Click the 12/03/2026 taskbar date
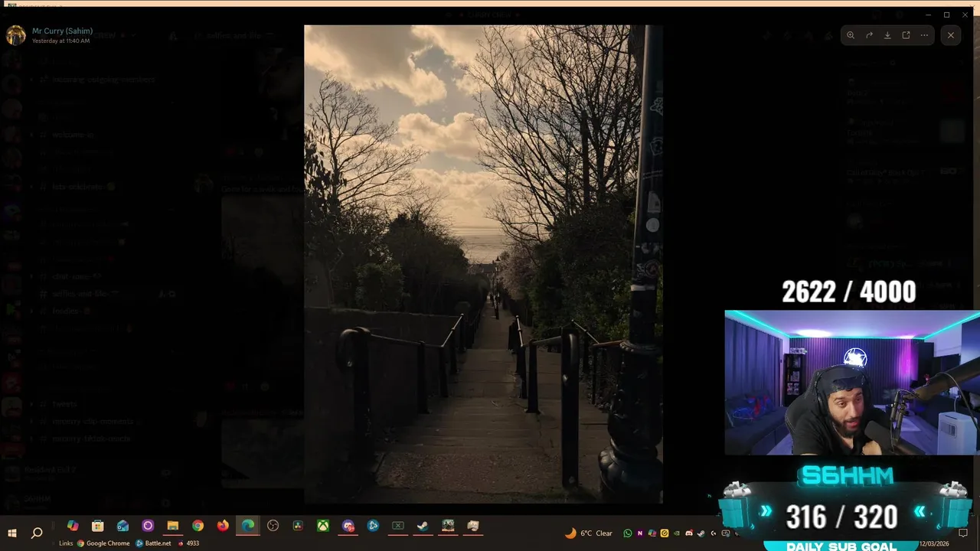Screen dimensions: 980x551 [933, 543]
